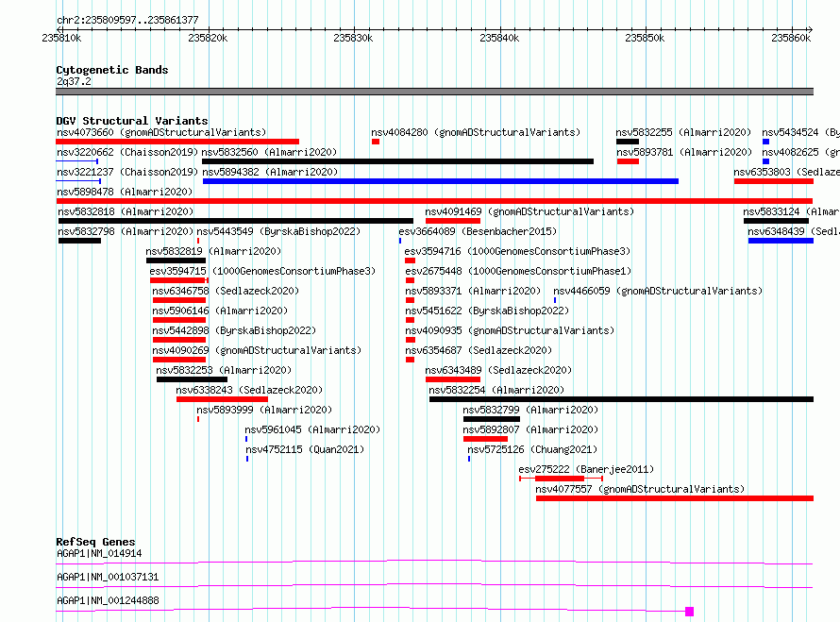Open nsv5893999 Almarri2020 label
840x622 pixels.
point(264,410)
